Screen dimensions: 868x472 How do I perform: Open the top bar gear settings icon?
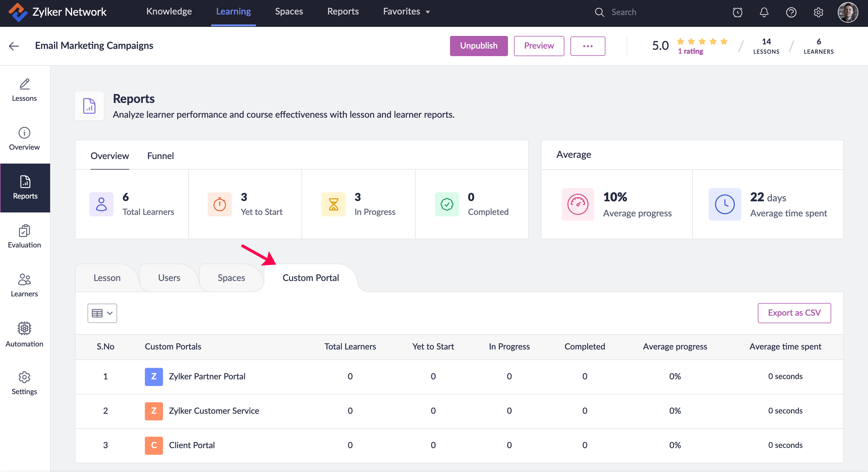(x=818, y=12)
